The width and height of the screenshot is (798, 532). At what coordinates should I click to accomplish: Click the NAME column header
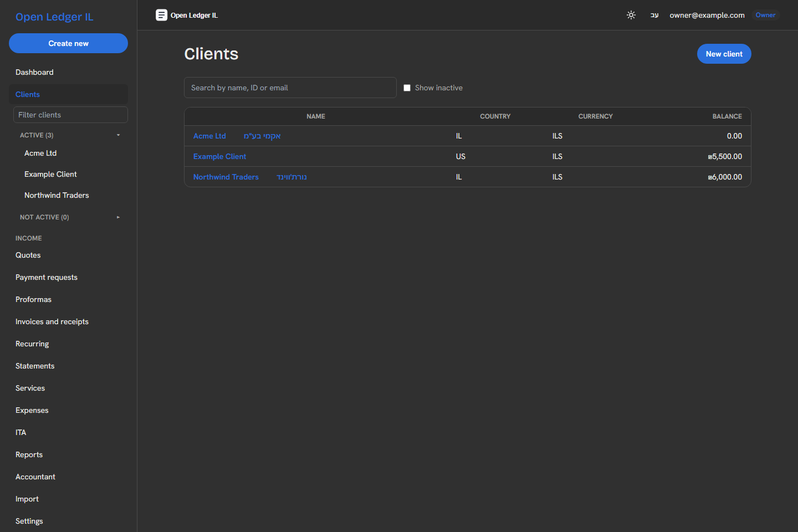click(x=316, y=116)
